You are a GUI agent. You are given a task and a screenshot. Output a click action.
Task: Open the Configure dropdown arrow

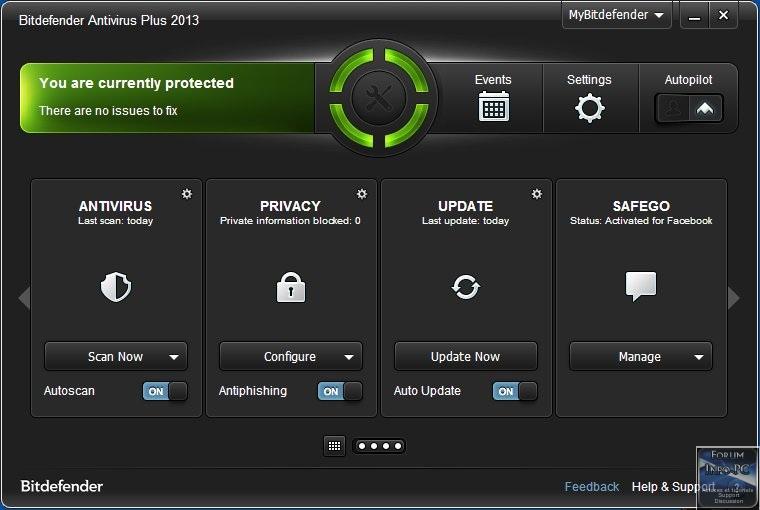pyautogui.click(x=348, y=357)
